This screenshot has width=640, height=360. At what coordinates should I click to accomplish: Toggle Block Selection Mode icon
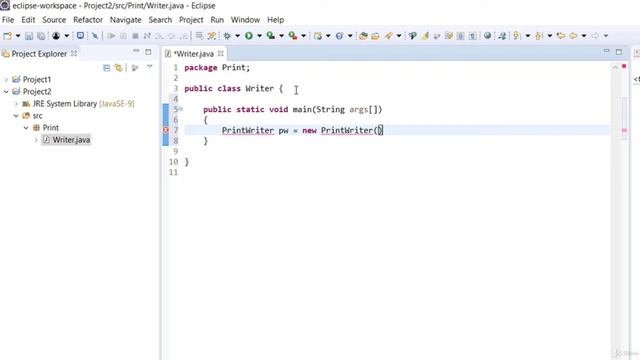[460, 36]
